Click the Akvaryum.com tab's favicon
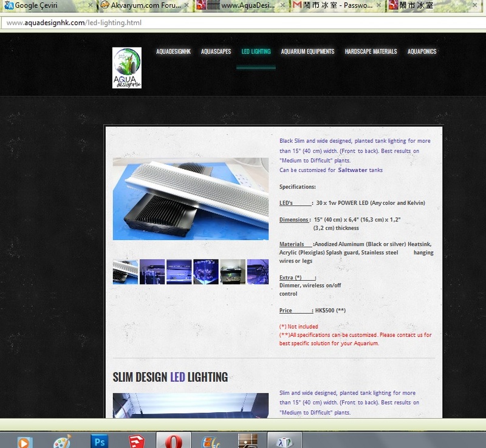 [104, 5]
